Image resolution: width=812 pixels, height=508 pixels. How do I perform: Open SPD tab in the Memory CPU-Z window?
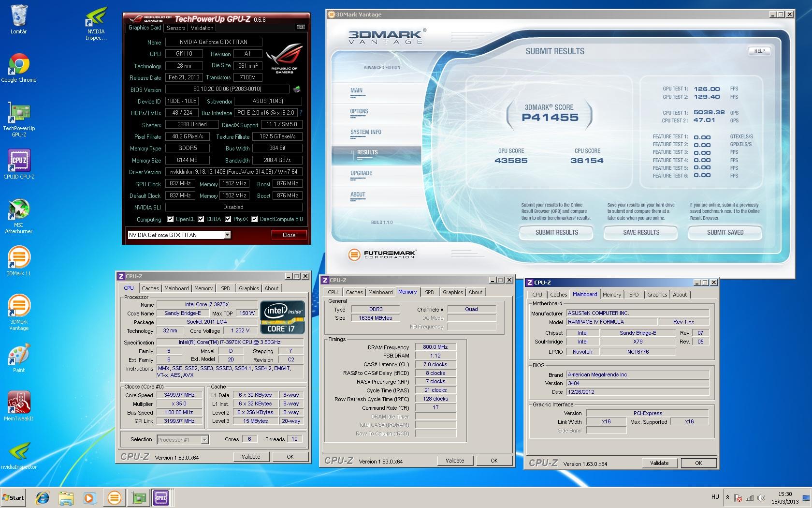(x=430, y=292)
